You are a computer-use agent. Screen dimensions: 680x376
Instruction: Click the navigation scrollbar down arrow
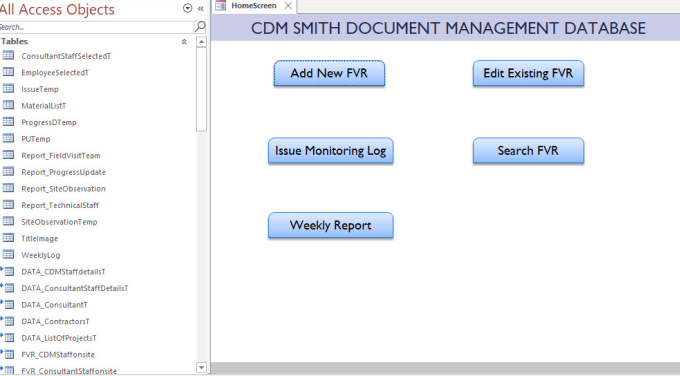pyautogui.click(x=201, y=367)
